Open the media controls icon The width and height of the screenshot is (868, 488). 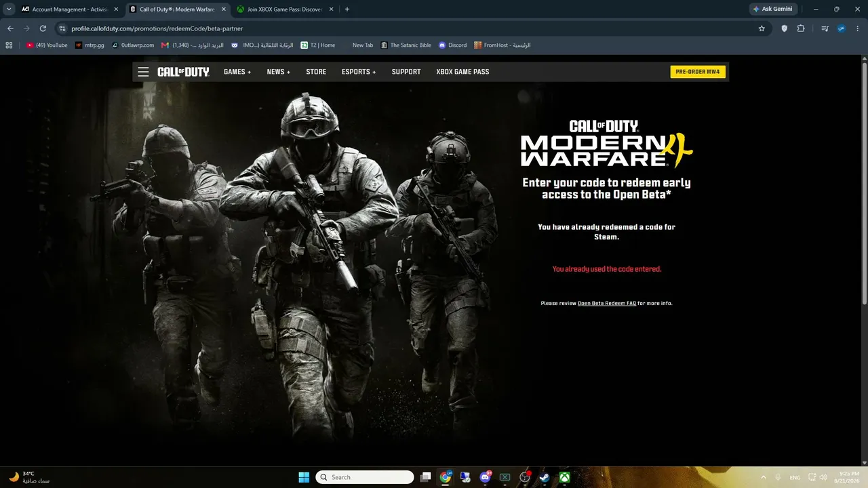(825, 28)
